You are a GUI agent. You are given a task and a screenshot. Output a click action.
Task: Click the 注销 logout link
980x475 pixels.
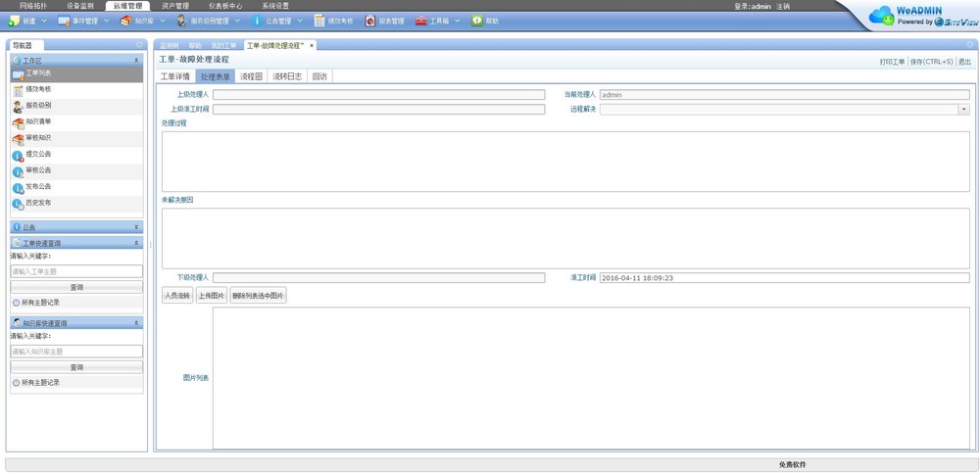click(782, 7)
